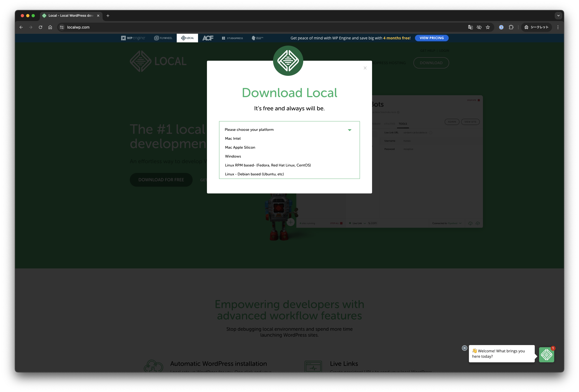Click View Site in app preview
The height and width of the screenshot is (392, 579).
[x=470, y=122]
